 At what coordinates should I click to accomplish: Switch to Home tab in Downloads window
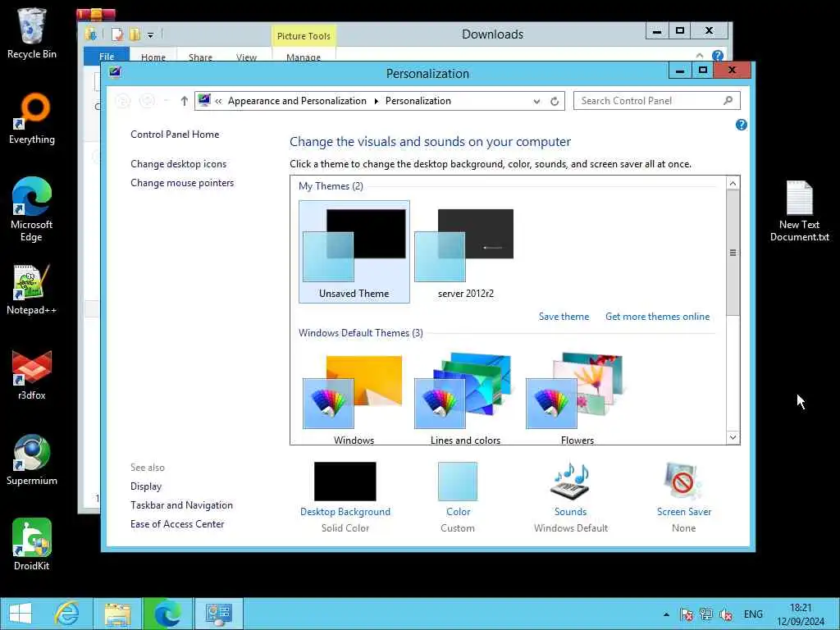153,56
